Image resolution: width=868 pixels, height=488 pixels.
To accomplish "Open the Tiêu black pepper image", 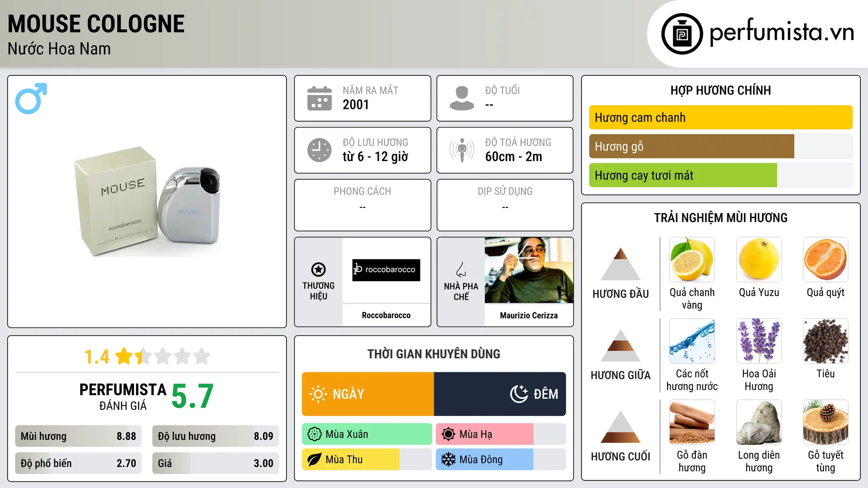I will pos(826,341).
